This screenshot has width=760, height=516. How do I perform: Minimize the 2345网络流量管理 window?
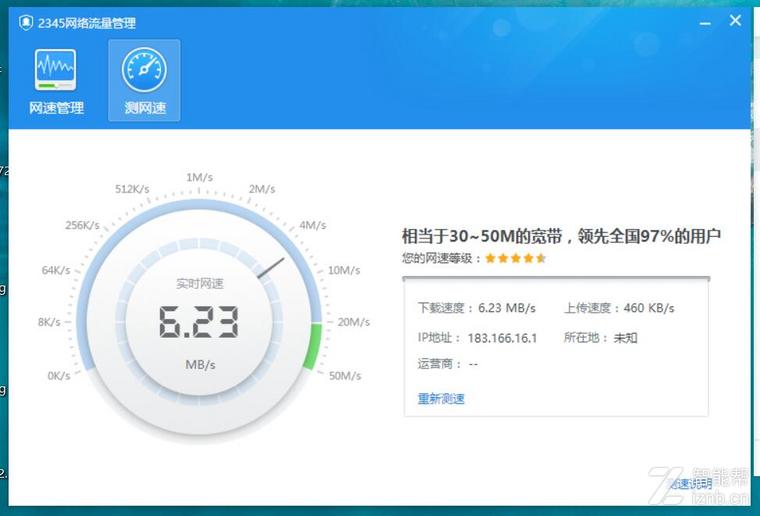coord(705,23)
